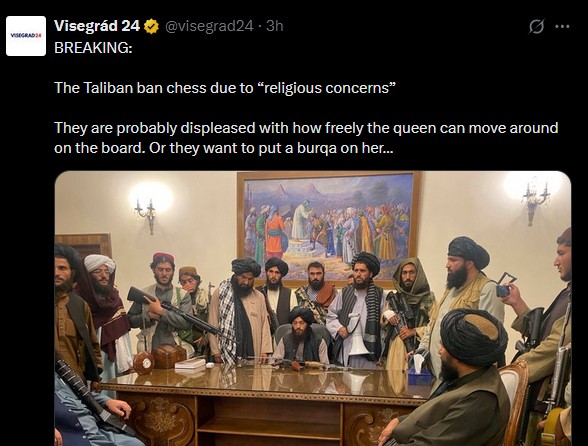
Task: Click the Taliban ban chess sentence
Action: coord(225,88)
